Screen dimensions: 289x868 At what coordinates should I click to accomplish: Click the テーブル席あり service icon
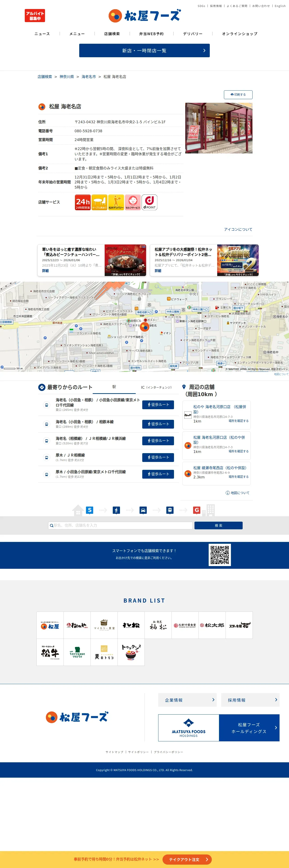[x=99, y=202]
